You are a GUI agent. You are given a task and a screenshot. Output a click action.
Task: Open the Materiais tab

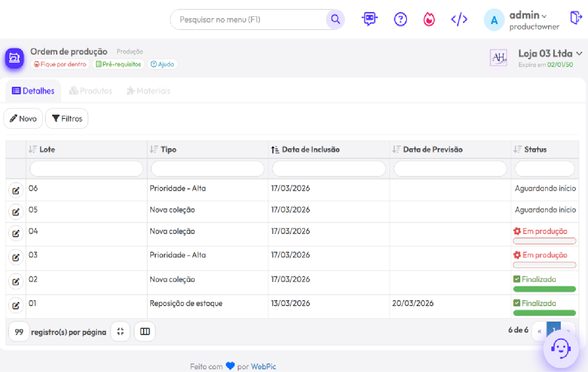148,90
